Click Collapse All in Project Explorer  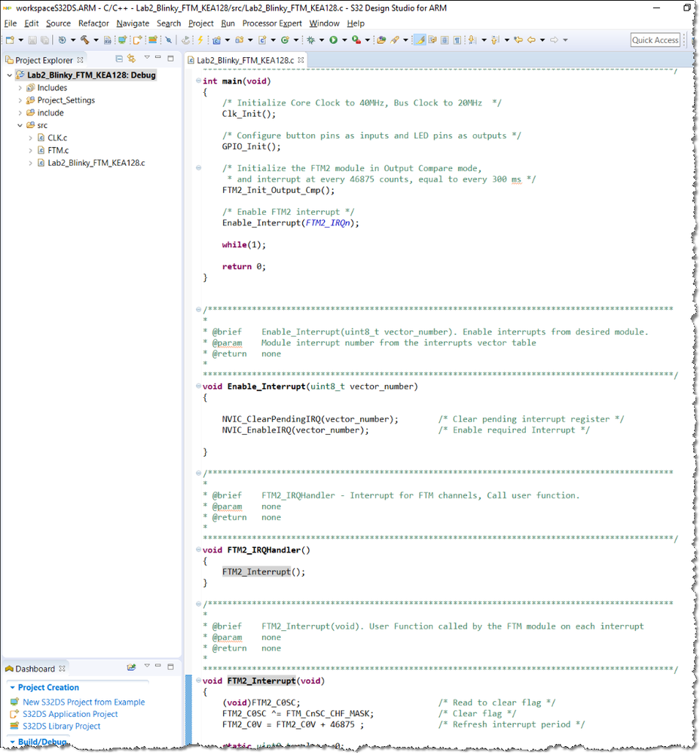[119, 59]
